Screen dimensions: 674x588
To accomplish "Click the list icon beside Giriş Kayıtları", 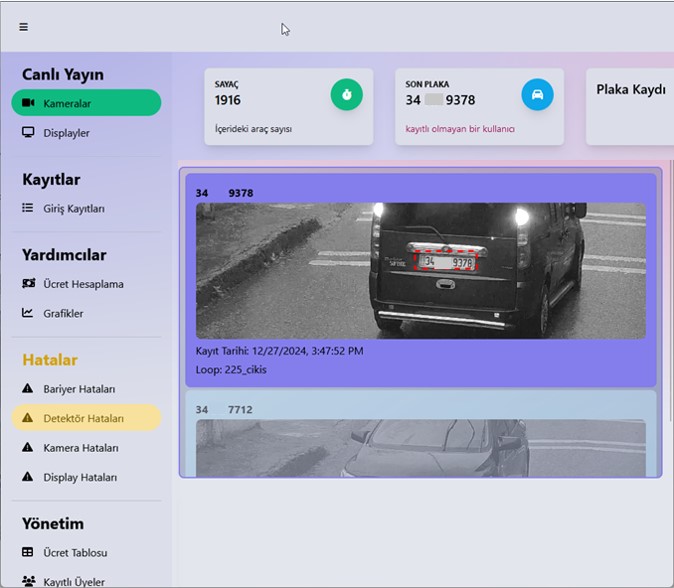I will click(28, 208).
